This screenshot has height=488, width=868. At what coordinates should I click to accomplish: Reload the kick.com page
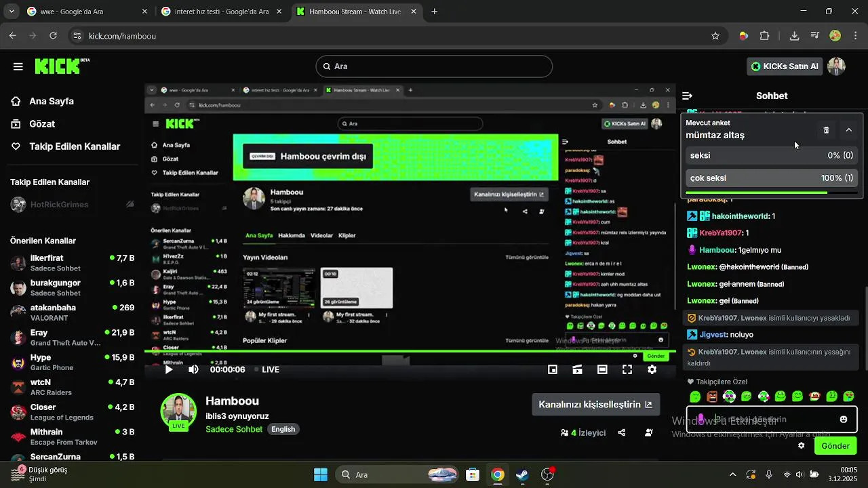click(x=53, y=36)
